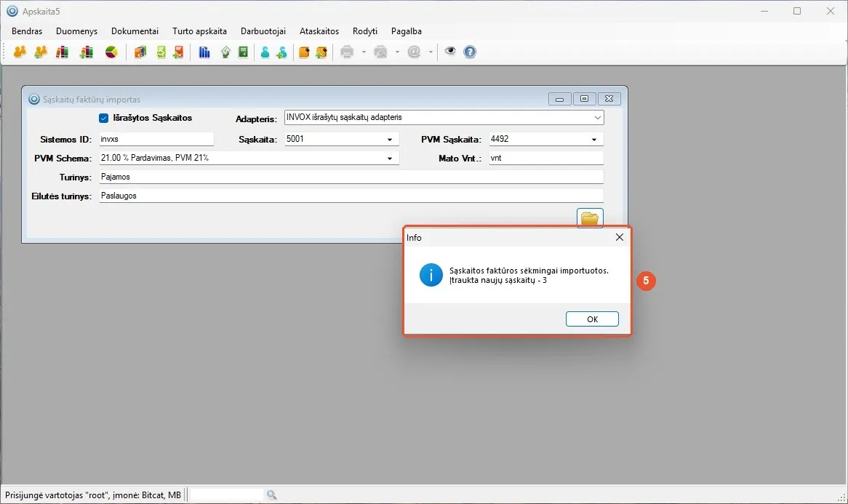This screenshot has width=848, height=504.
Task: Click the greyed-out printer toolbar icon
Action: (347, 52)
